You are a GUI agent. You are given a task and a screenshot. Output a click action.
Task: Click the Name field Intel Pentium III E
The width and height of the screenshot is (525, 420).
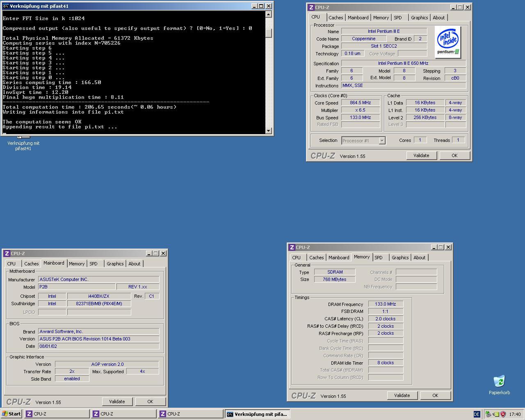point(384,31)
